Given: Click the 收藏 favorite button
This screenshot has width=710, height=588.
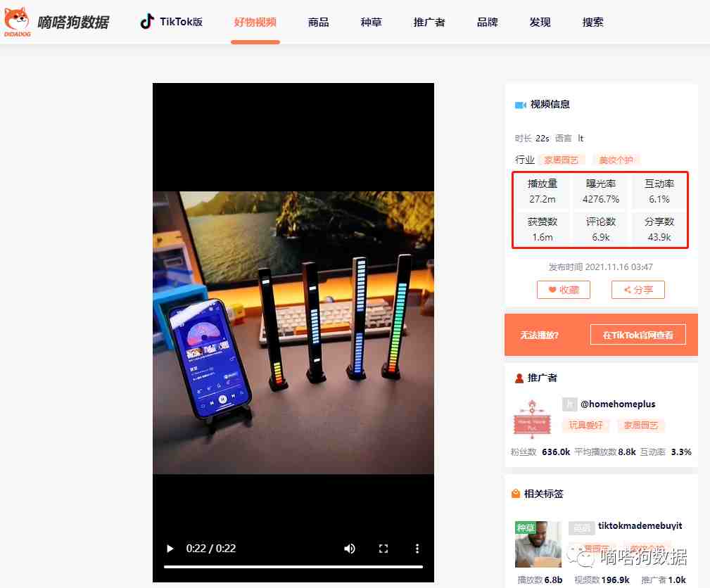Looking at the screenshot, I should tap(563, 290).
